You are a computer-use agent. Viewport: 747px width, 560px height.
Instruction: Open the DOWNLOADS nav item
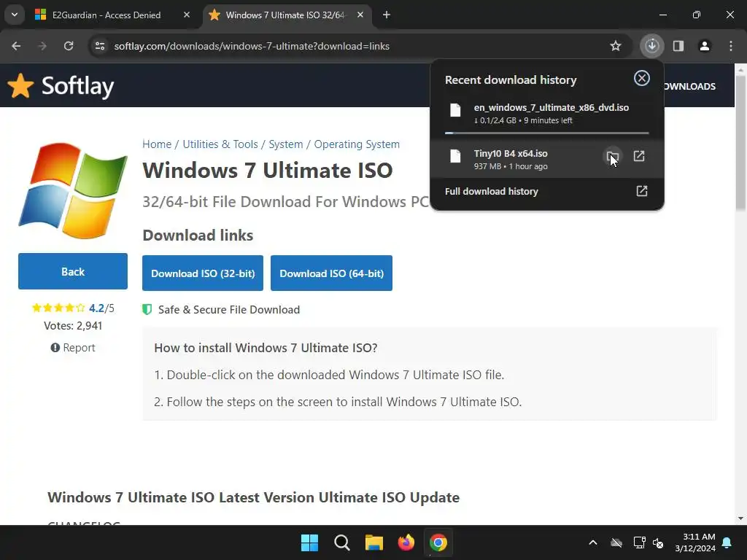(x=689, y=86)
